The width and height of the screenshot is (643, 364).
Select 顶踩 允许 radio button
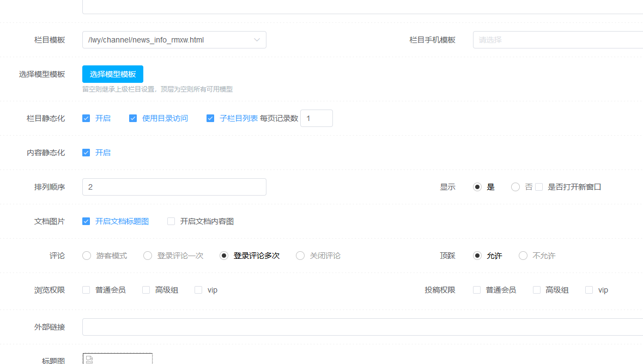click(x=477, y=256)
